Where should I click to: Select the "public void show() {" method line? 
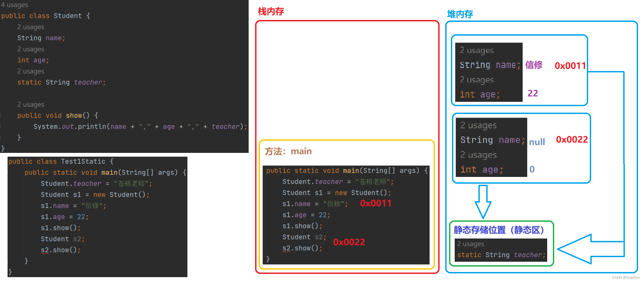(58, 115)
